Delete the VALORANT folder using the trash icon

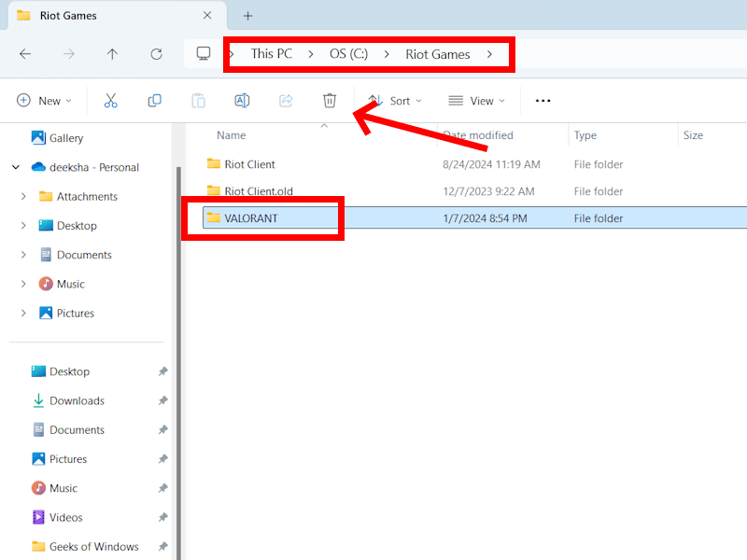(x=330, y=100)
